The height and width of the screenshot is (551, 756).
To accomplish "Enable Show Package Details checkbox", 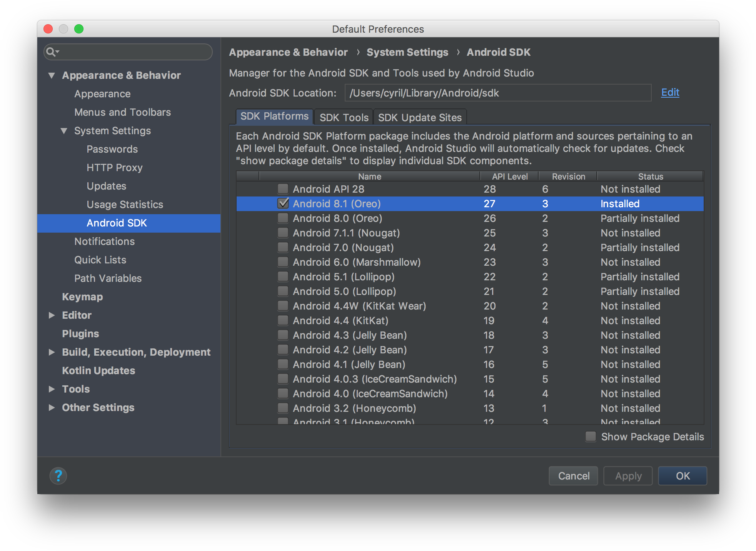I will pyautogui.click(x=591, y=436).
